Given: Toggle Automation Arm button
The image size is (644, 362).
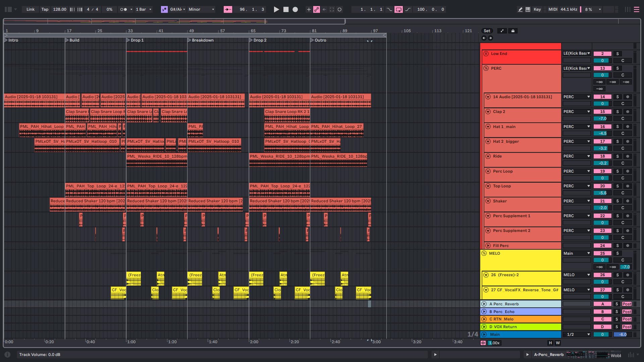Looking at the screenshot, I should click(316, 9).
